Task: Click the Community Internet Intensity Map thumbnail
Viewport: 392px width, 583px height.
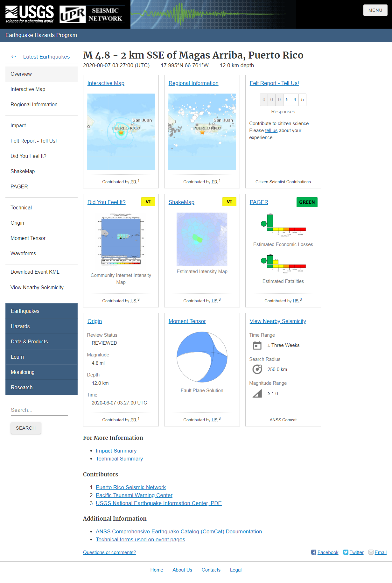Action: [x=121, y=239]
